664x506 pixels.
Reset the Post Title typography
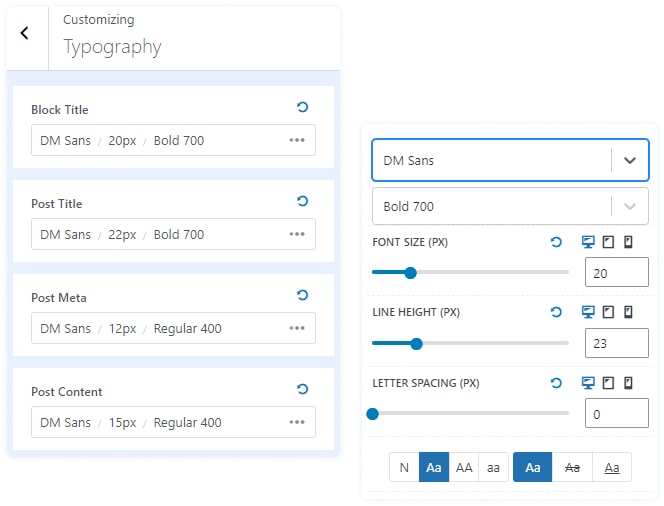click(303, 201)
